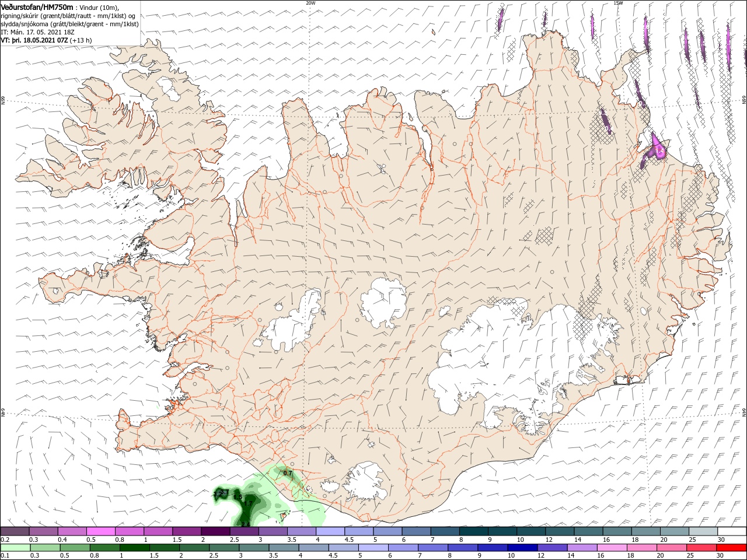Select the darkest purple 2 mm snow swatch

click(x=215, y=531)
